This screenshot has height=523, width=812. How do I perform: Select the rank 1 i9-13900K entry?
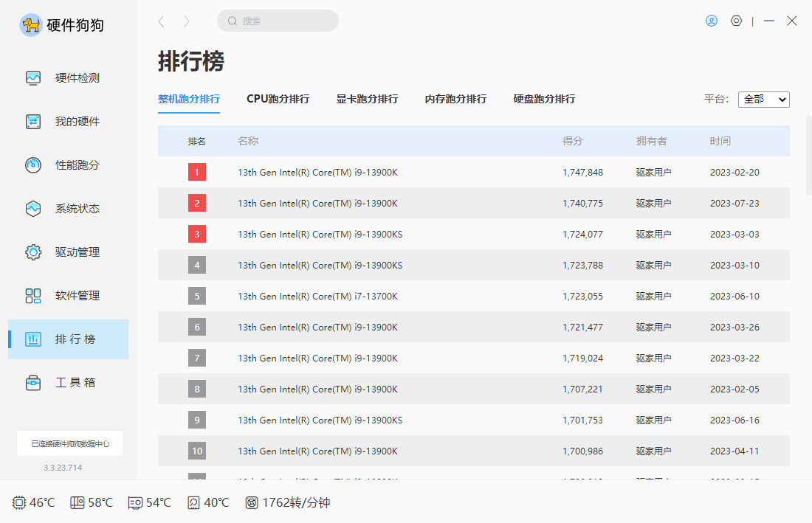click(x=317, y=172)
